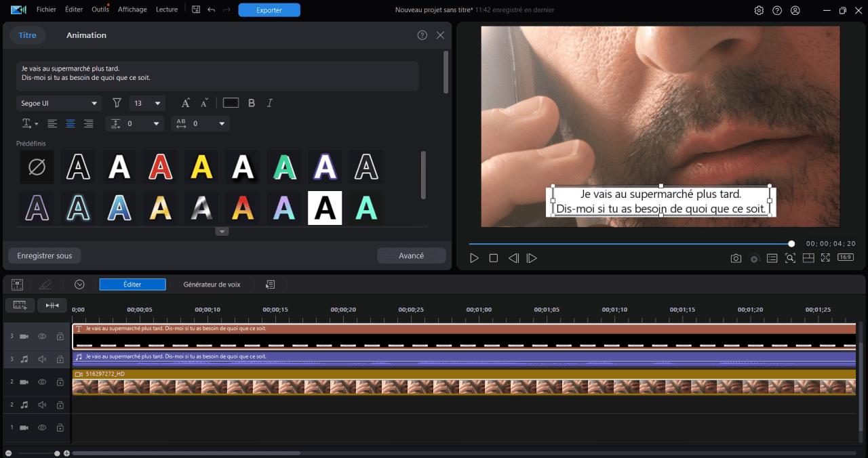Open the font size dropdown showing 13
This screenshot has width=868, height=458.
click(147, 103)
